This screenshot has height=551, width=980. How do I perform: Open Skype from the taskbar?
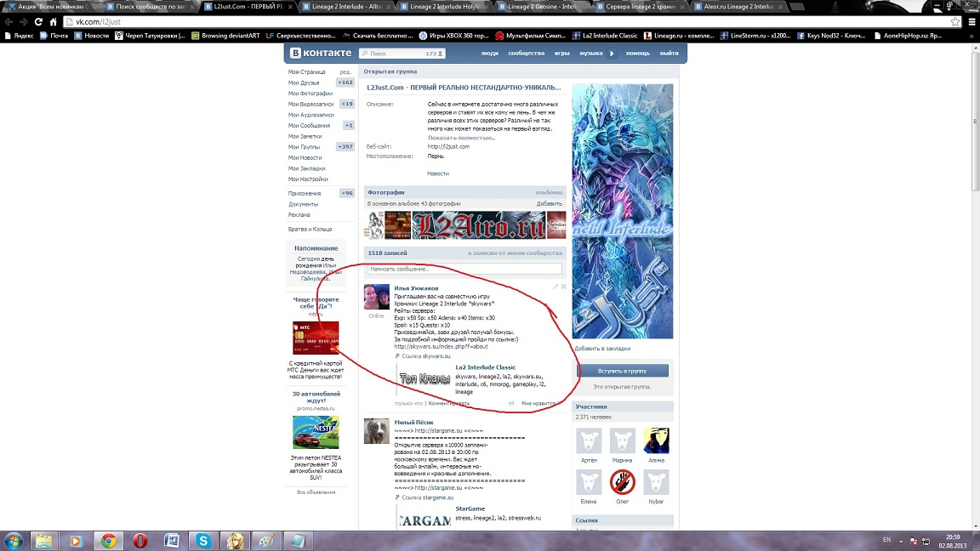203,541
